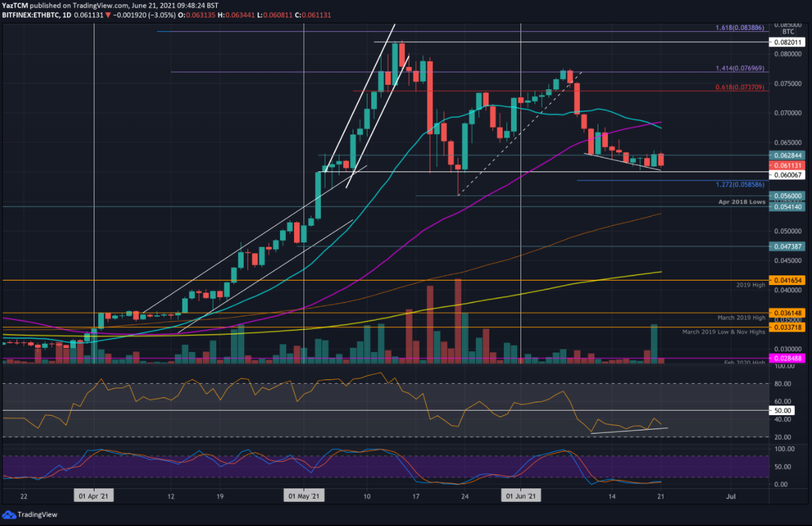Click the 0.062844 price level tag
The image size is (812, 526).
[x=789, y=155]
